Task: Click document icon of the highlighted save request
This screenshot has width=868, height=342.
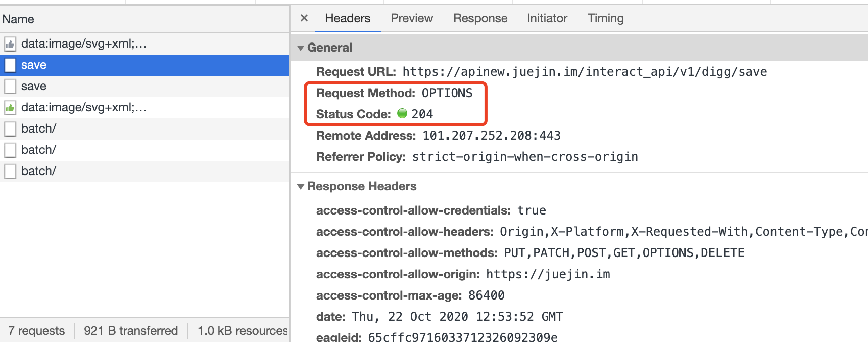Action: point(10,65)
